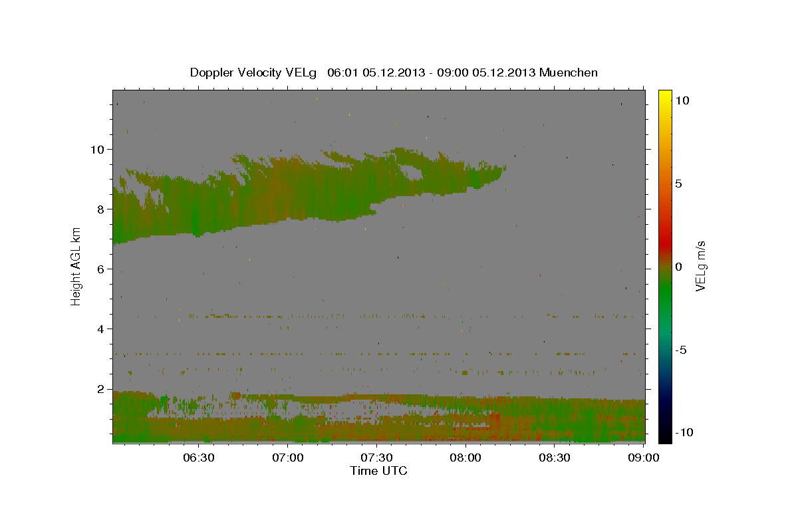Click the height tick label 8
798x532 pixels.
(101, 209)
